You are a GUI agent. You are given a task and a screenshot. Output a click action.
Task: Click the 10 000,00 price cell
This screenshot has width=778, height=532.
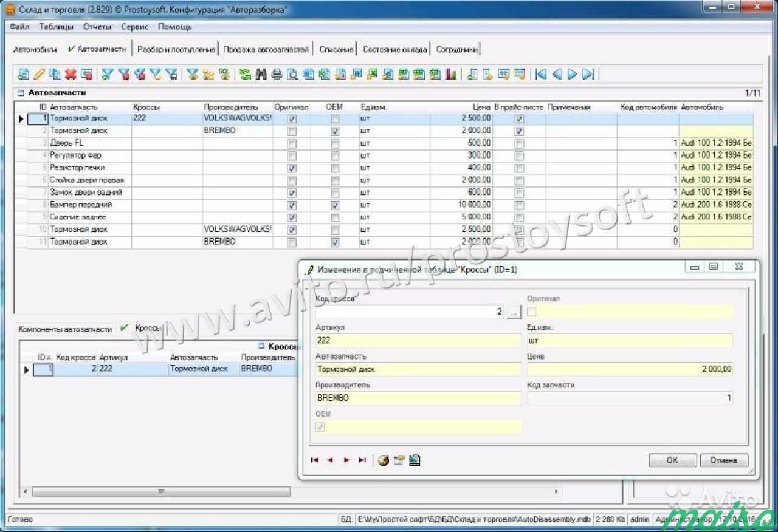click(x=461, y=205)
